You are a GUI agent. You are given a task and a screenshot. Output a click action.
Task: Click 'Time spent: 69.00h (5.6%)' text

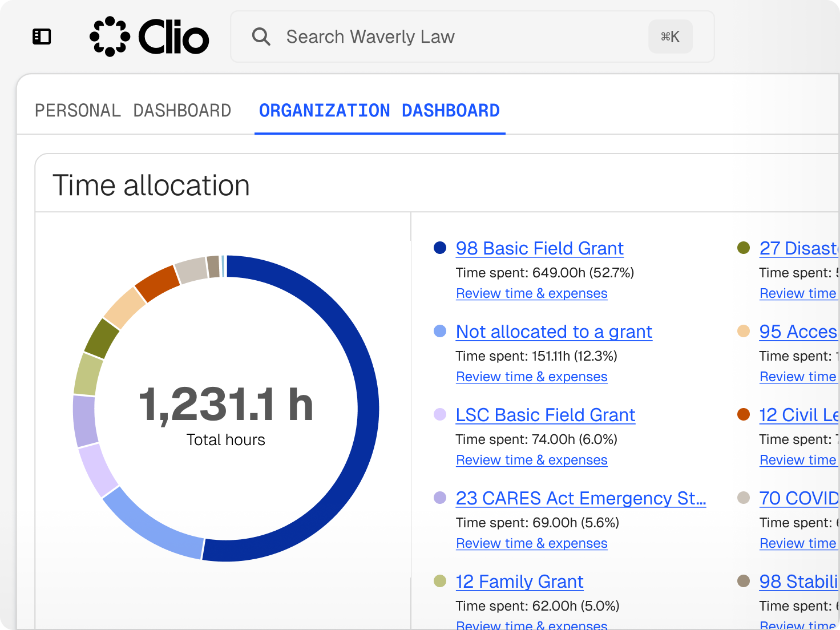538,523
